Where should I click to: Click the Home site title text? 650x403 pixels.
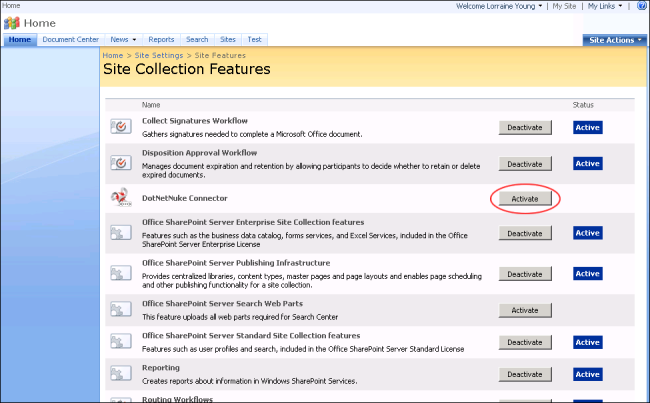(x=40, y=23)
